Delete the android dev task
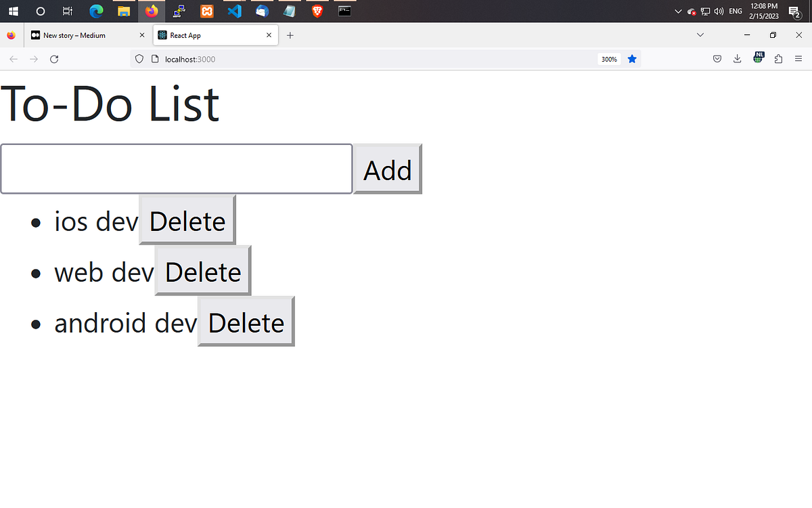Screen dimensions: 812x508 click(x=245, y=322)
